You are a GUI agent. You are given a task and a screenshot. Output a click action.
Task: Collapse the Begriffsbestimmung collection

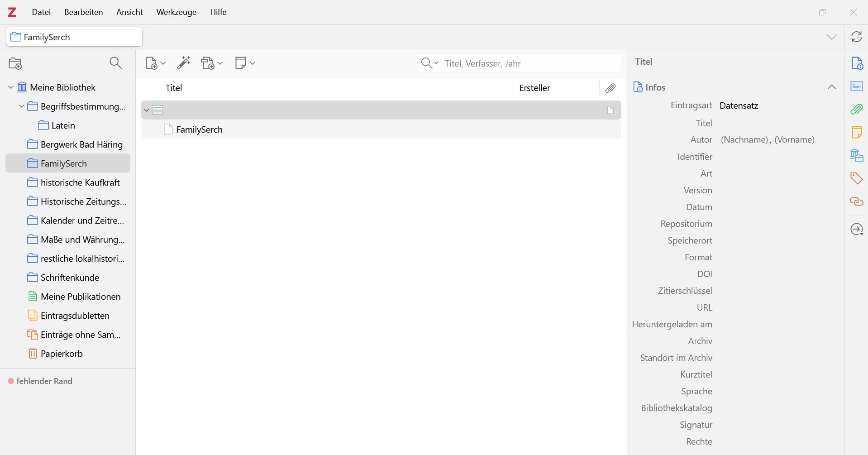[21, 106]
